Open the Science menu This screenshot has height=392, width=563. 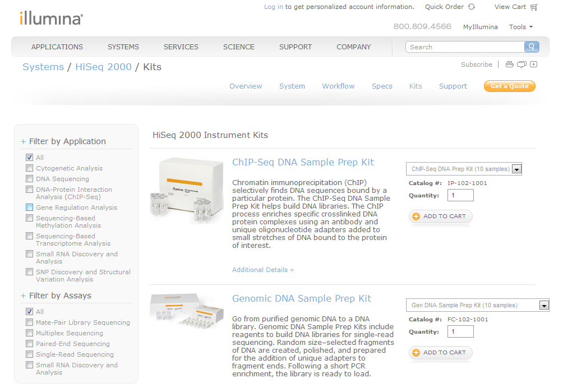tap(239, 47)
